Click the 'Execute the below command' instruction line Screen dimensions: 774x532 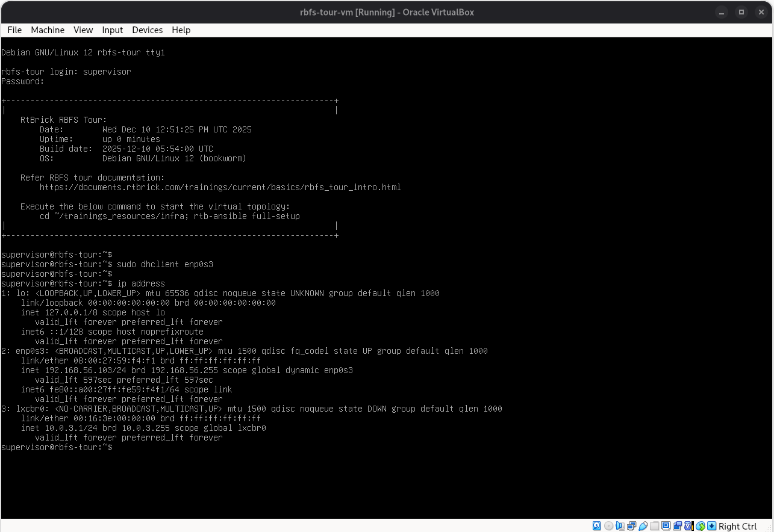tap(155, 206)
